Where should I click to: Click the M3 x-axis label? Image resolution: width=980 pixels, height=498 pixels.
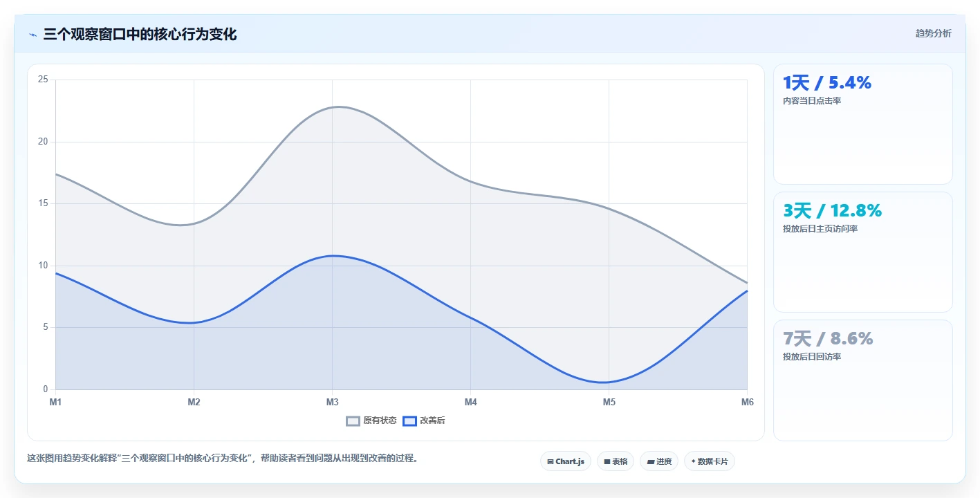click(333, 402)
